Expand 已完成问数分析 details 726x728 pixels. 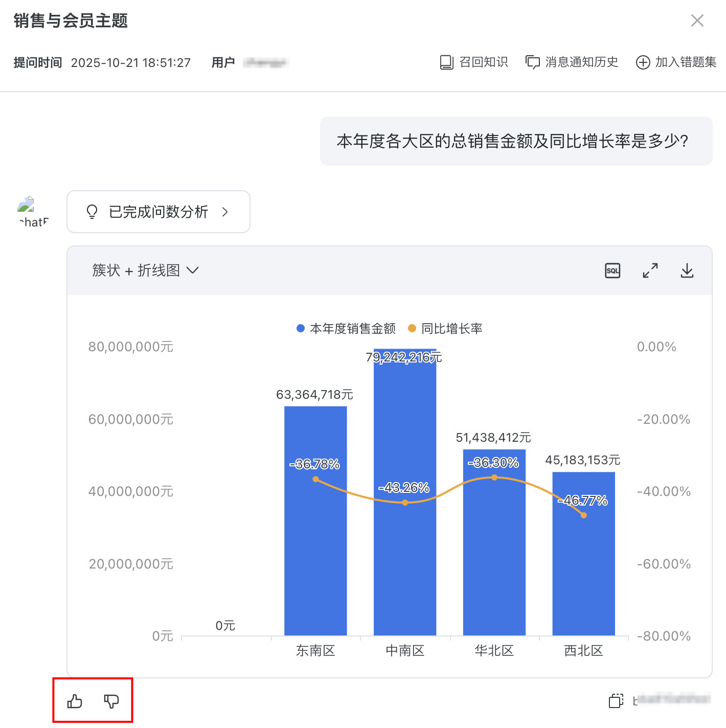(158, 212)
